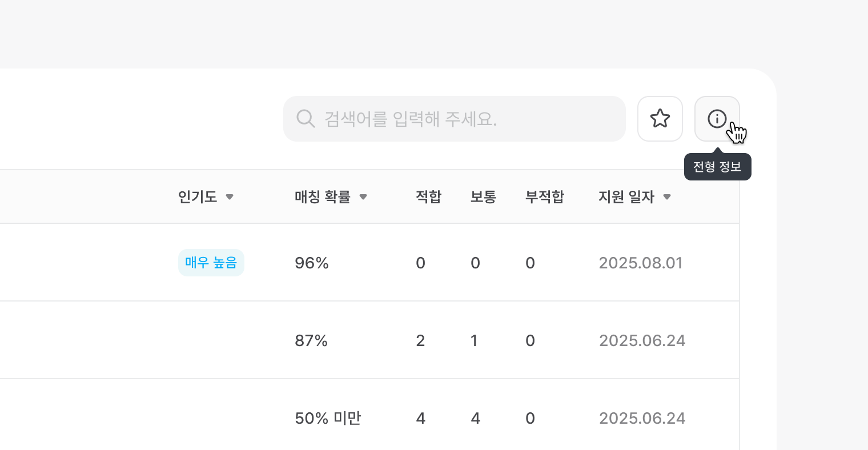Open the 인기도 sort dropdown arrow
Image resolution: width=868 pixels, height=450 pixels.
230,197
